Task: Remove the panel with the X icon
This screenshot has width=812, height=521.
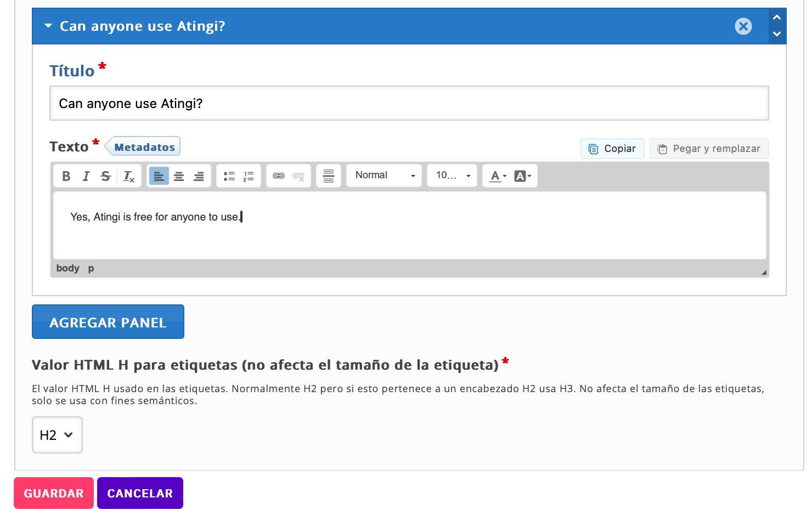Action: 743,26
